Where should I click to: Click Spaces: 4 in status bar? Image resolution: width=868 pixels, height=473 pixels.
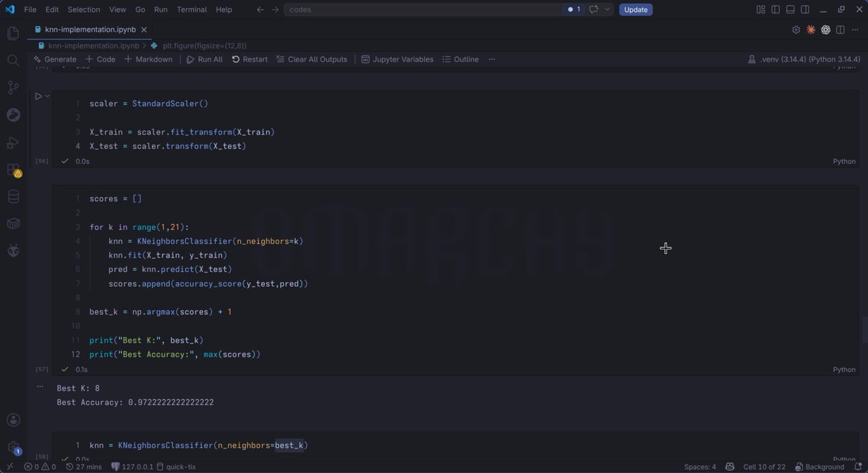[700, 467]
